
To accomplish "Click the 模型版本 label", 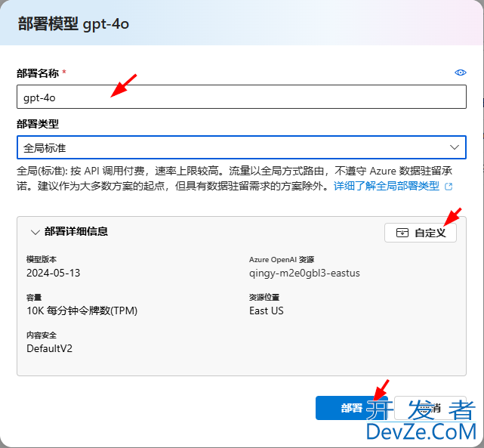I will [42, 259].
